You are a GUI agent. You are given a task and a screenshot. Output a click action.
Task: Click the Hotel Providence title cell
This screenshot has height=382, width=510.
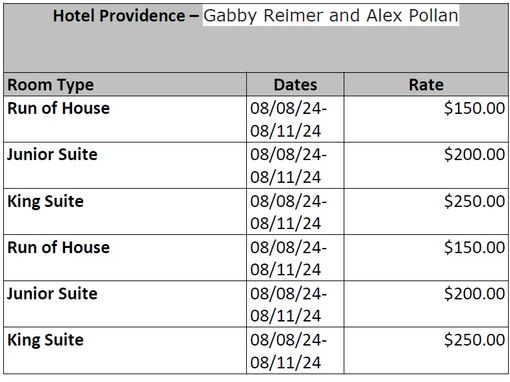point(256,38)
